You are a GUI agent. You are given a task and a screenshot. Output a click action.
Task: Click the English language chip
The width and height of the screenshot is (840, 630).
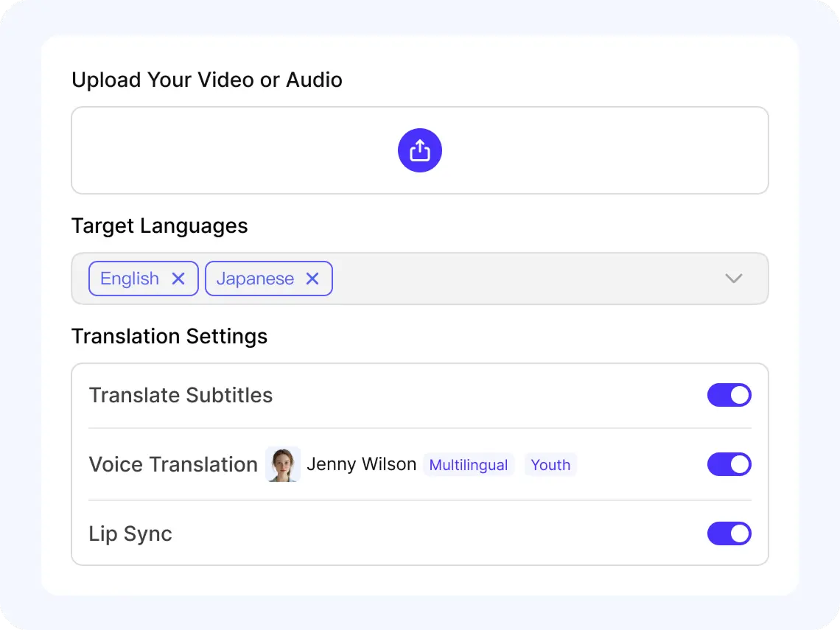130,279
